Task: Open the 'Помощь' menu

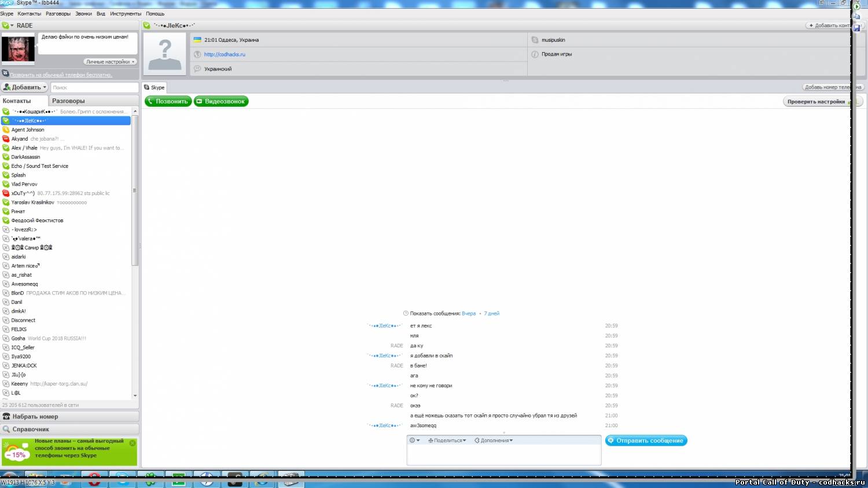Action: [x=155, y=13]
